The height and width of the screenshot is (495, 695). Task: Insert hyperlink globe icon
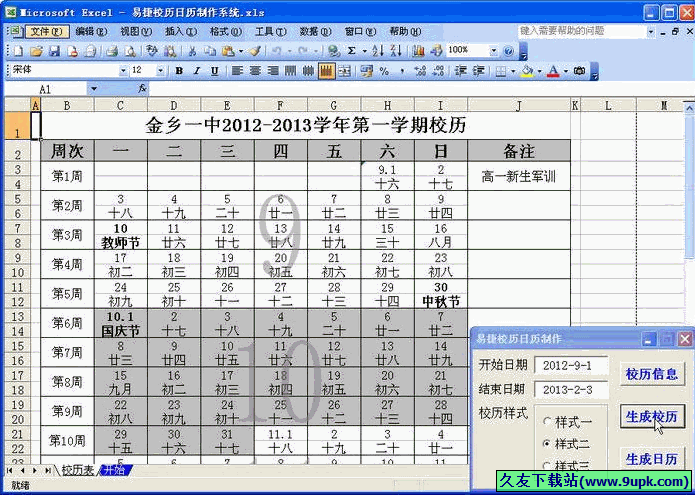pyautogui.click(x=334, y=51)
